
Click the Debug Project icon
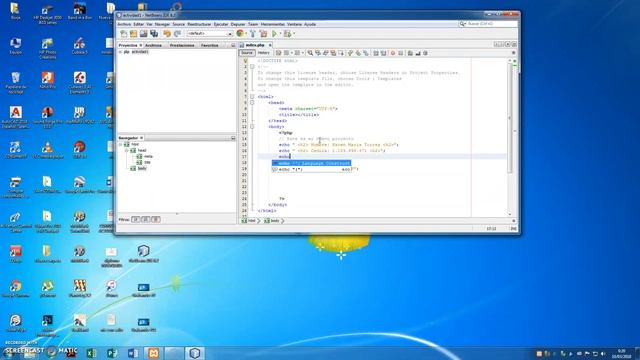287,34
